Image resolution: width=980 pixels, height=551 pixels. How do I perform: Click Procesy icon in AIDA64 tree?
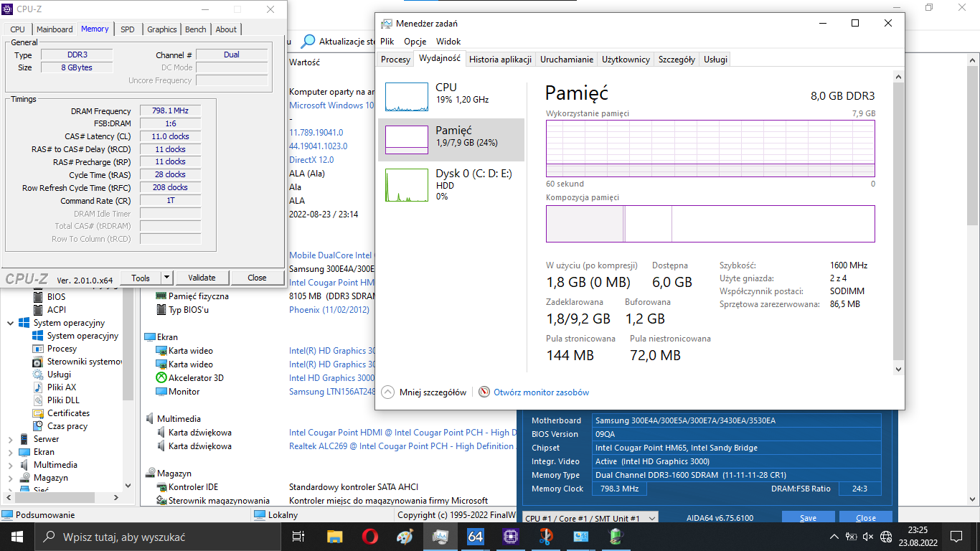click(x=37, y=349)
